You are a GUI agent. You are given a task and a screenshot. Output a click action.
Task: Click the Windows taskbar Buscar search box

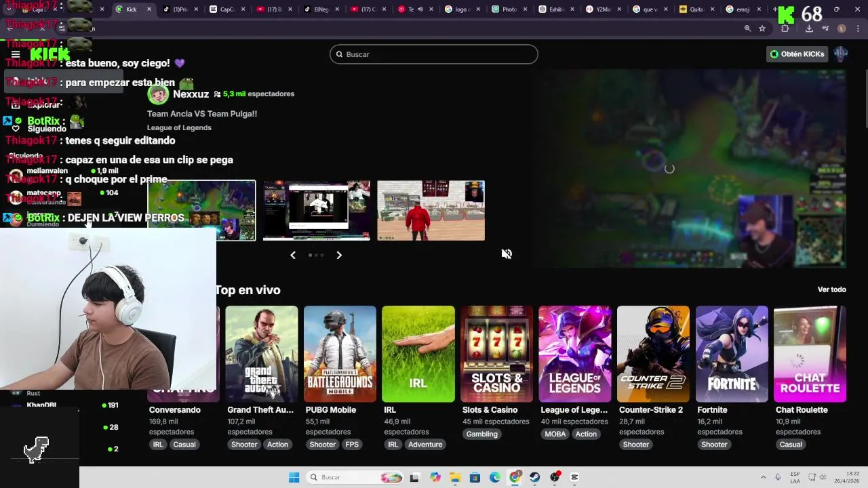click(x=356, y=477)
